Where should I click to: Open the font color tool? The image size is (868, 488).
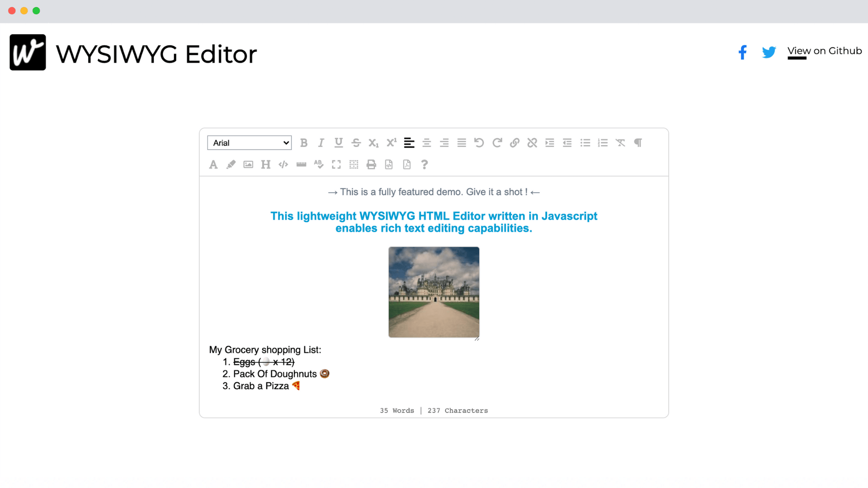213,164
